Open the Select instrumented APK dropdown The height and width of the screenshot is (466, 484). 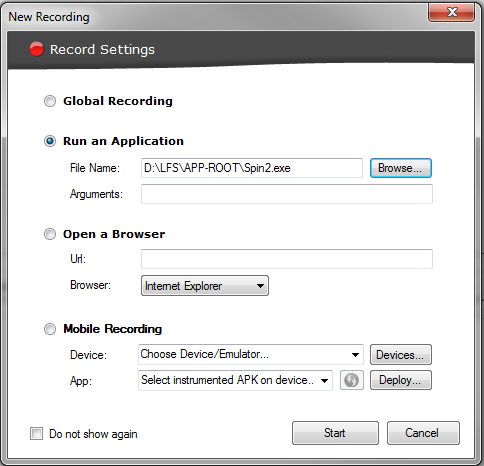click(x=235, y=380)
